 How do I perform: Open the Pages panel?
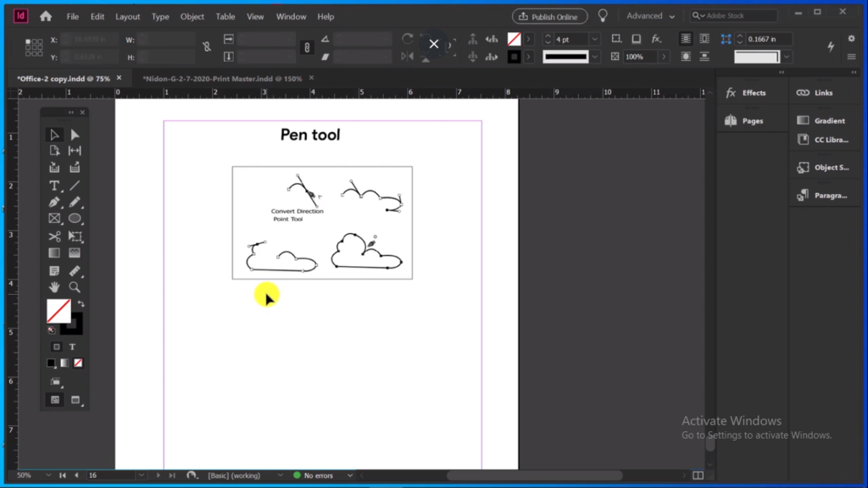click(x=745, y=120)
